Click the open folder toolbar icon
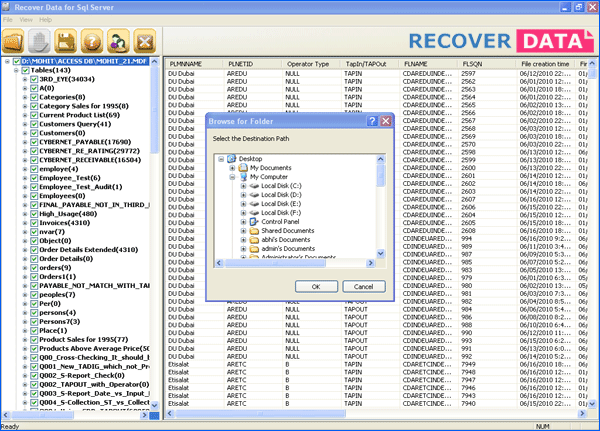600x431 pixels. tap(15, 43)
